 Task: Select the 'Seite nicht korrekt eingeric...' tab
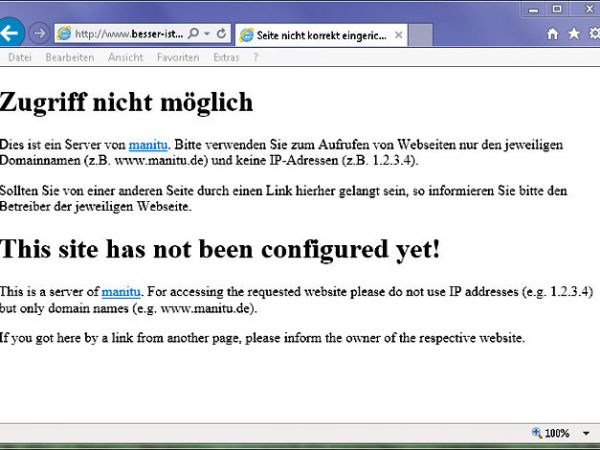321,35
